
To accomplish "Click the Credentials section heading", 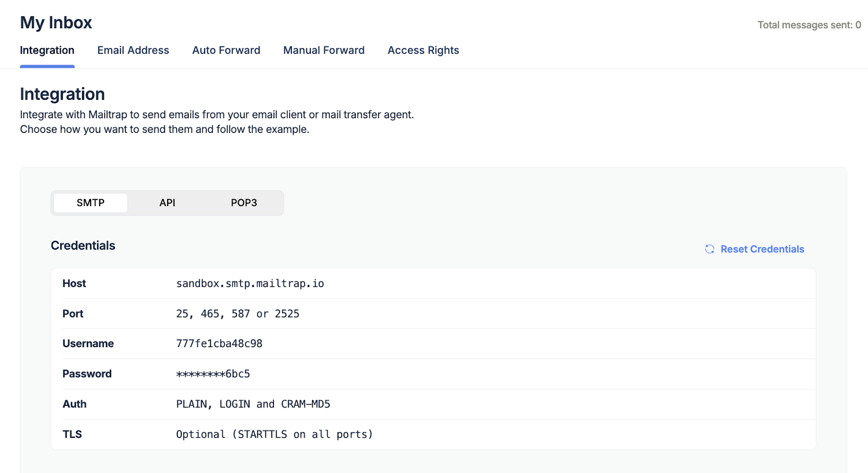I will pyautogui.click(x=83, y=246).
